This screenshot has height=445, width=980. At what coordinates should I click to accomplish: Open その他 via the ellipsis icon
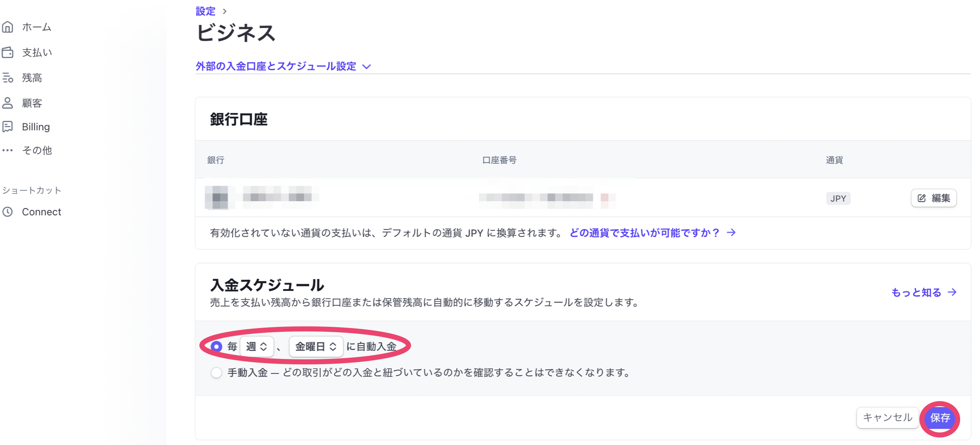[8, 150]
